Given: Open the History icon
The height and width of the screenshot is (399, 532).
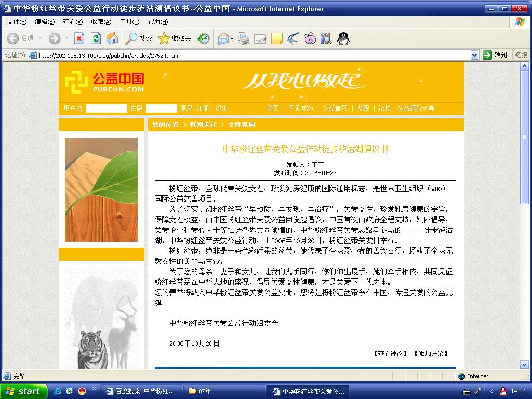Looking at the screenshot, I should point(204,38).
